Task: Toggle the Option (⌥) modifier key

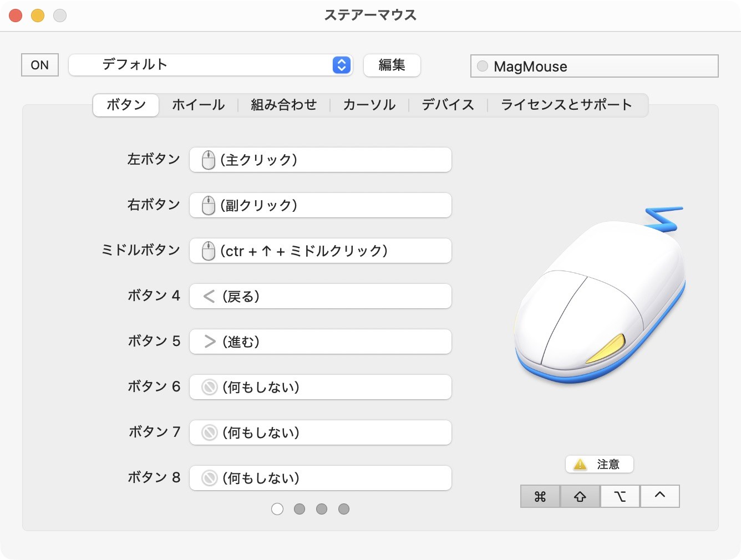Action: [620, 496]
